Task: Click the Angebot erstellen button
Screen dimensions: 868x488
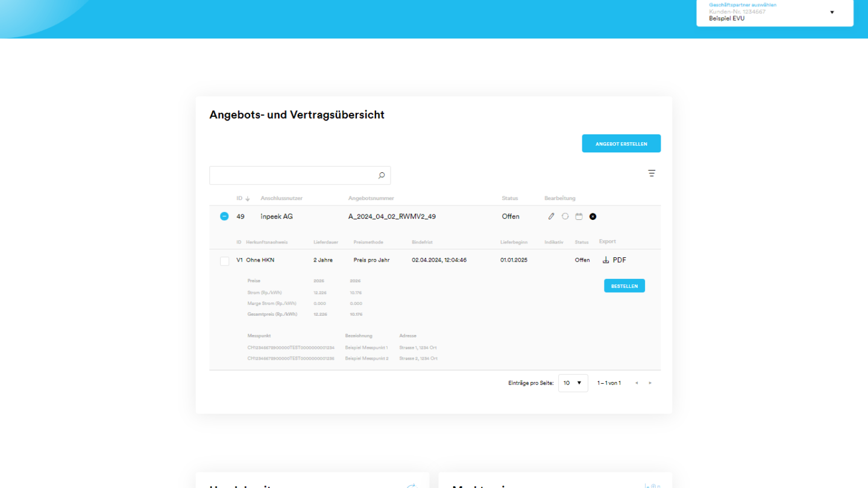Action: coord(621,143)
